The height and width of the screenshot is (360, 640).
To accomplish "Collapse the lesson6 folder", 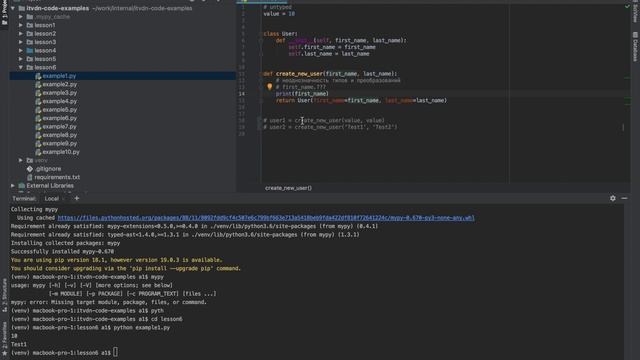I will 21,67.
